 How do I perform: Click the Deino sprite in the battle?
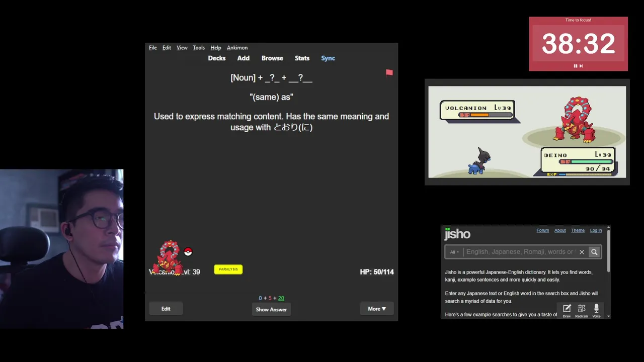pos(478,161)
